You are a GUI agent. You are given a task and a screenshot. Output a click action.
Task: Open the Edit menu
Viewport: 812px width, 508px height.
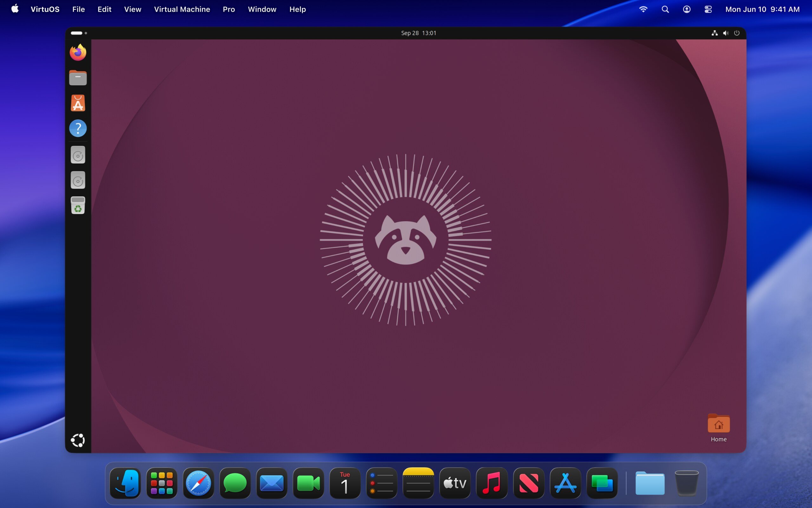(x=104, y=10)
